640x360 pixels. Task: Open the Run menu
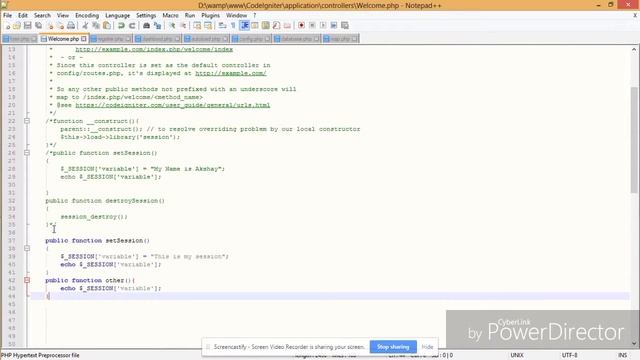pyautogui.click(x=190, y=15)
